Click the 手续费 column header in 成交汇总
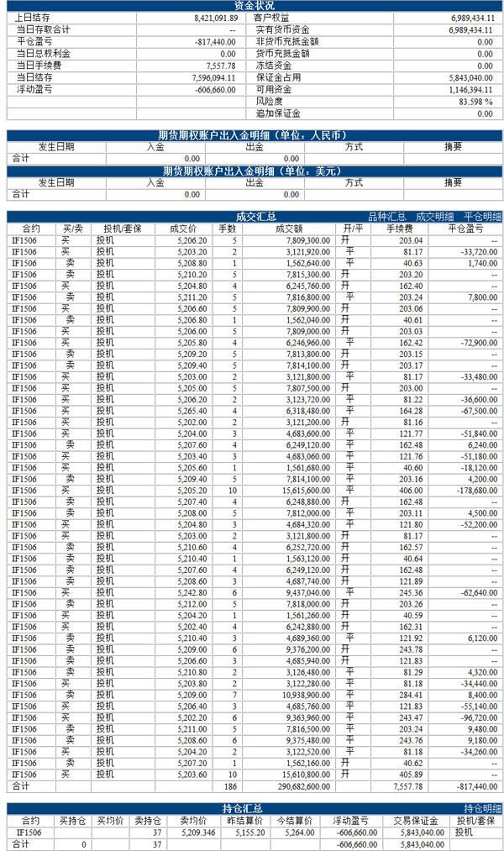Screen dimensions: 504x851 (400, 229)
